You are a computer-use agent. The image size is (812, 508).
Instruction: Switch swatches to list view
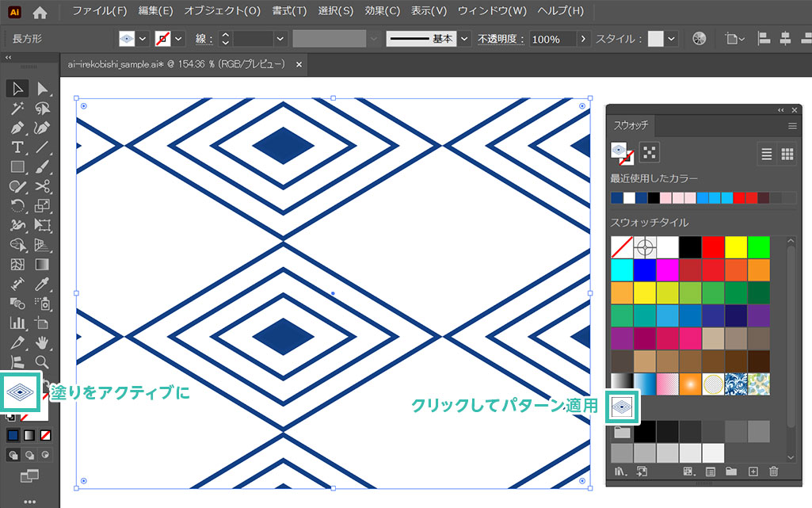[x=766, y=155]
